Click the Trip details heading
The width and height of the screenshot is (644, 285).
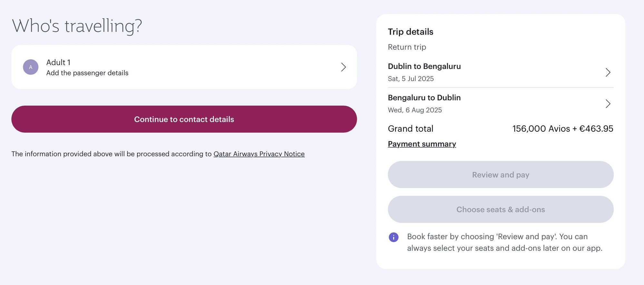click(410, 32)
